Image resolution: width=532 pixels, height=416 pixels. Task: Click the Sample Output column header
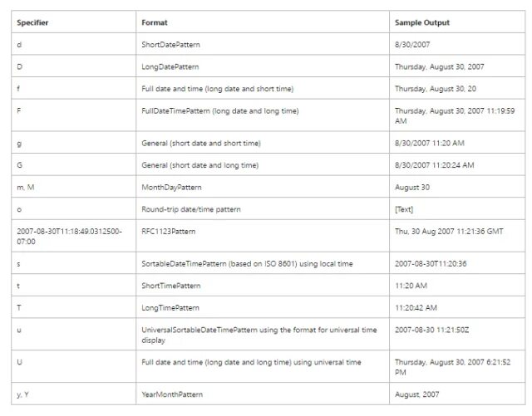coord(421,22)
